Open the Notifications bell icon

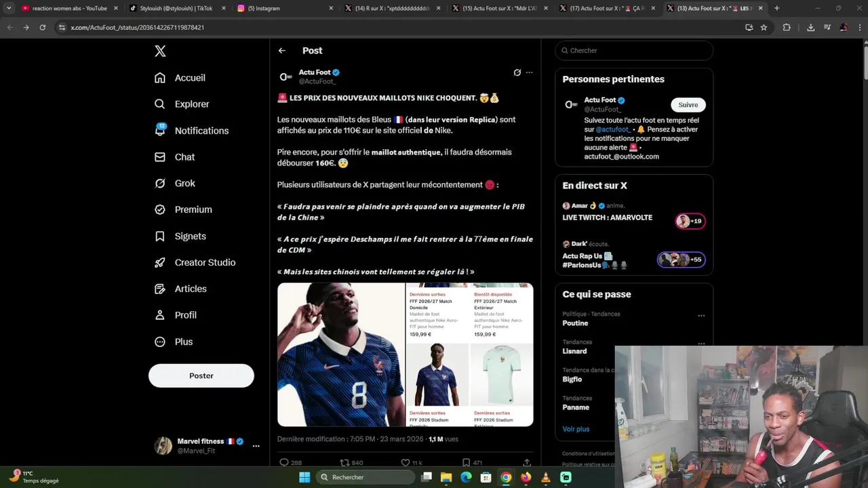[160, 130]
